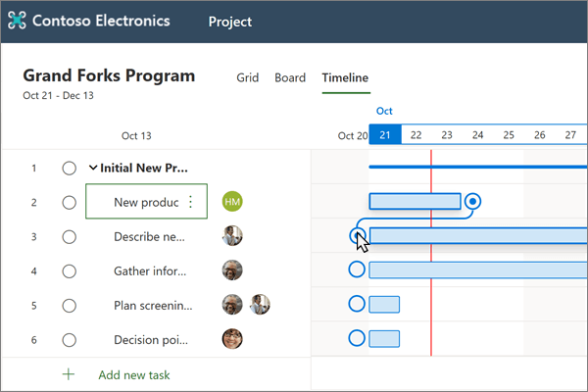Viewport: 588px width, 392px height.
Task: Click the assignee avatar for Gather information task
Action: click(232, 270)
